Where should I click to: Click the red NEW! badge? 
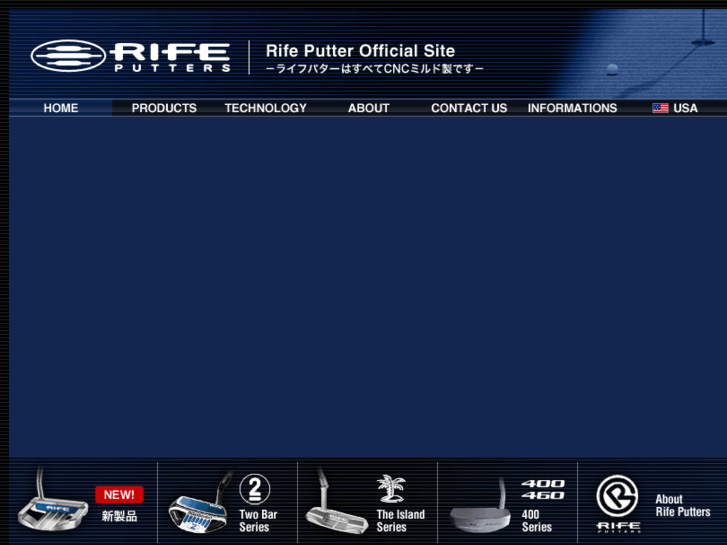[x=119, y=494]
